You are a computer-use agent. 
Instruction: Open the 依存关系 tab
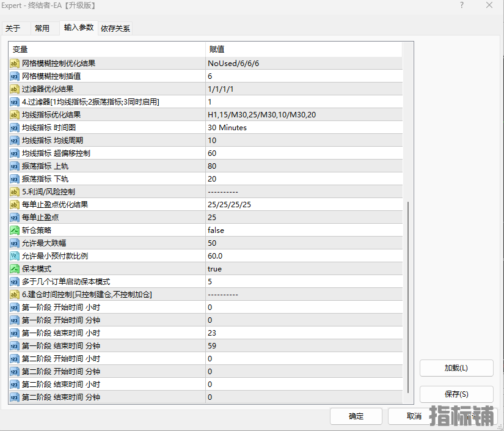(115, 28)
